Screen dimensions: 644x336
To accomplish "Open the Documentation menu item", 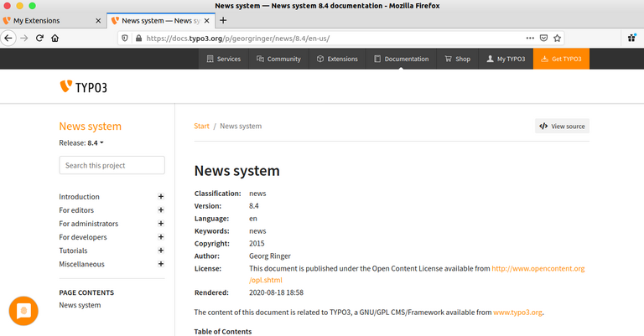I will coord(401,59).
